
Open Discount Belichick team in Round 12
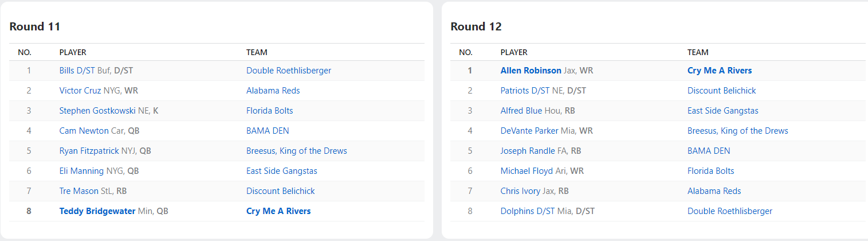pos(721,91)
